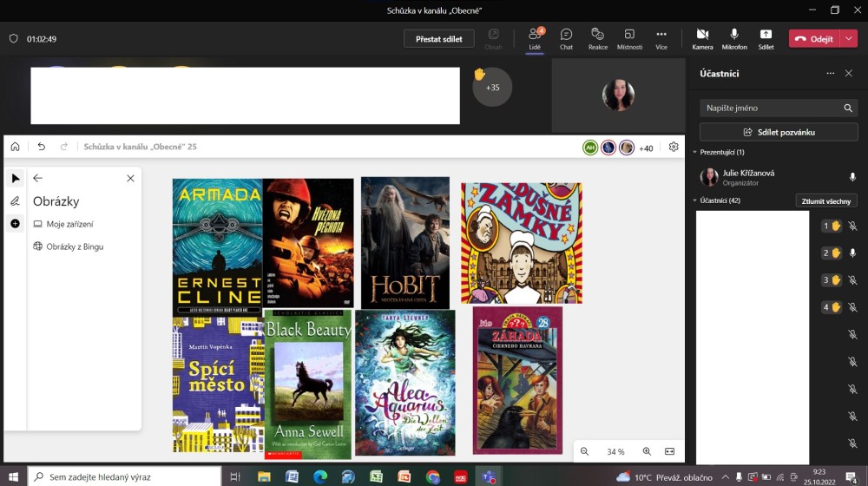This screenshot has height=486, width=868.
Task: Zoom in on the whiteboard
Action: click(x=647, y=451)
